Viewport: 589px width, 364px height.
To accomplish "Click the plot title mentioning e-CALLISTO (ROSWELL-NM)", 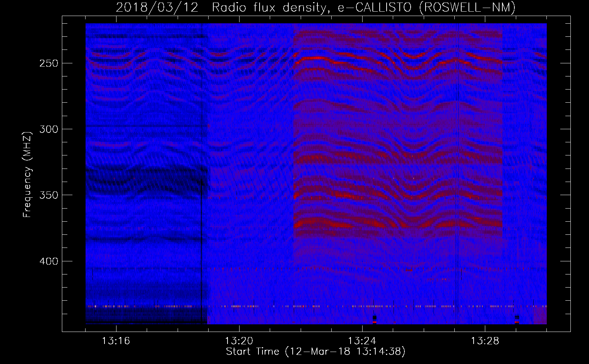I will click(x=316, y=7).
